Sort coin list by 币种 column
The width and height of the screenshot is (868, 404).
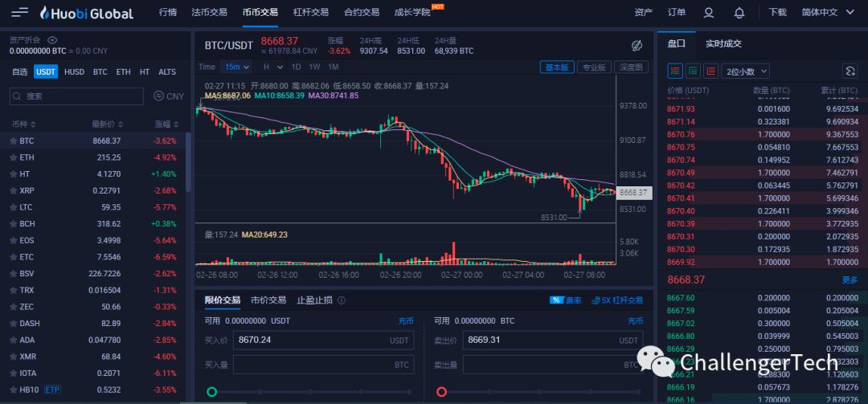pos(23,124)
